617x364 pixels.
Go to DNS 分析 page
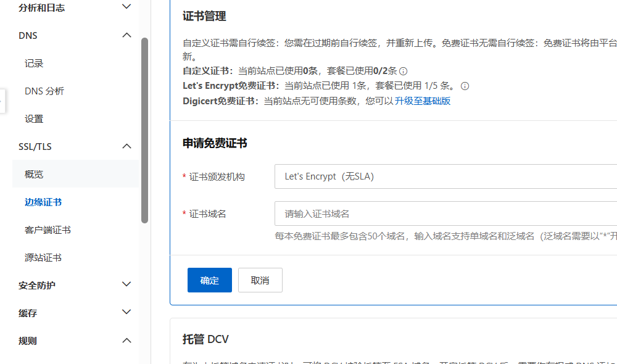[x=44, y=91]
